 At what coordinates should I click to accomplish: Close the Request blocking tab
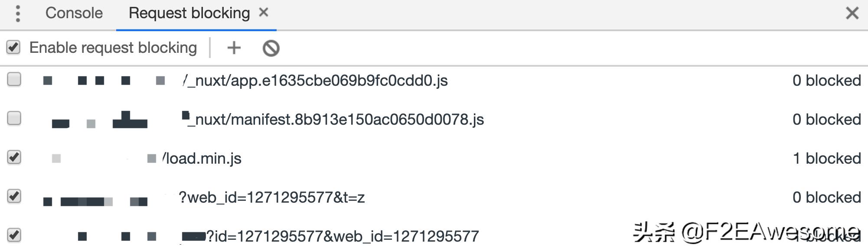[264, 13]
